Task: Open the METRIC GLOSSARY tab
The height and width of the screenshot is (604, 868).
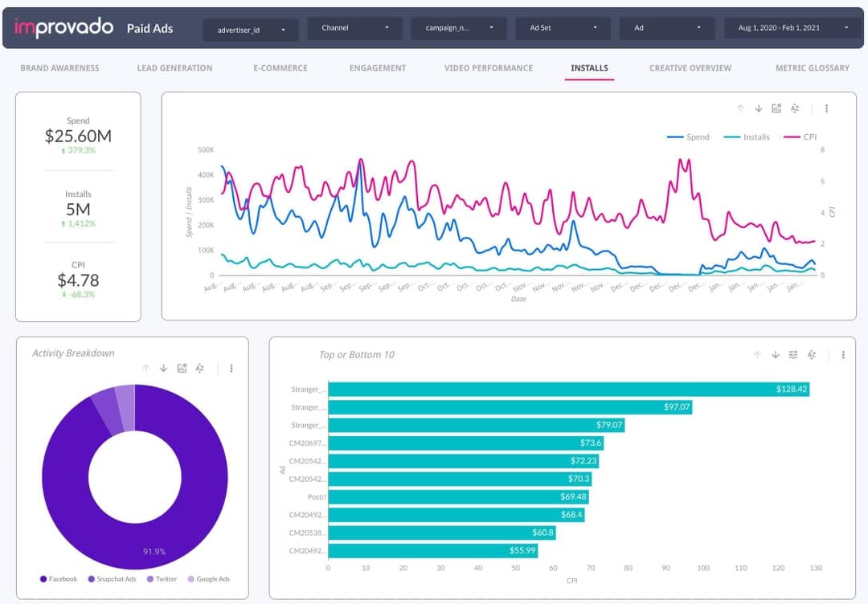Action: [810, 68]
